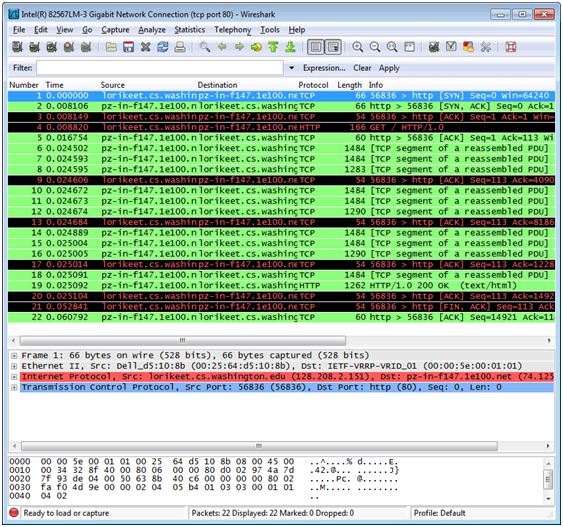Restart the live capture icon
The width and height of the screenshot is (563, 527).
[86, 47]
